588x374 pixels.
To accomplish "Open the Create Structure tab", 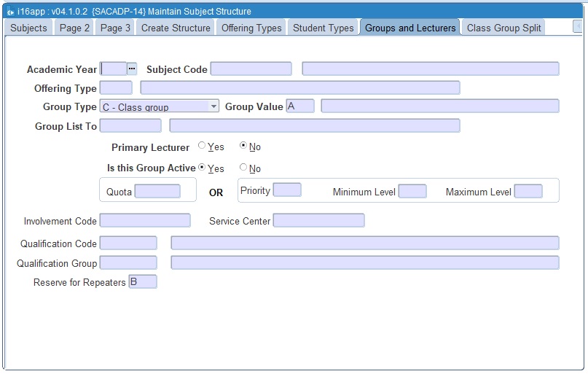I will click(x=176, y=28).
